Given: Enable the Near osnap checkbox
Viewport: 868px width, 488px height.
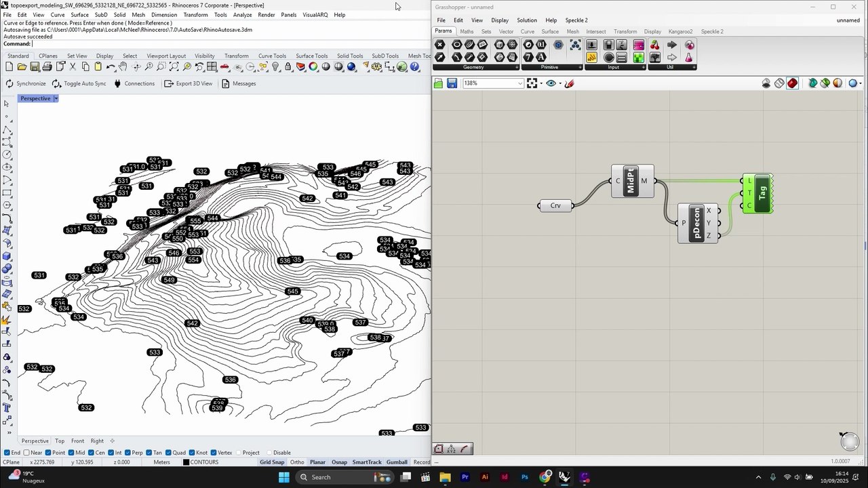Looking at the screenshot, I should [x=26, y=453].
